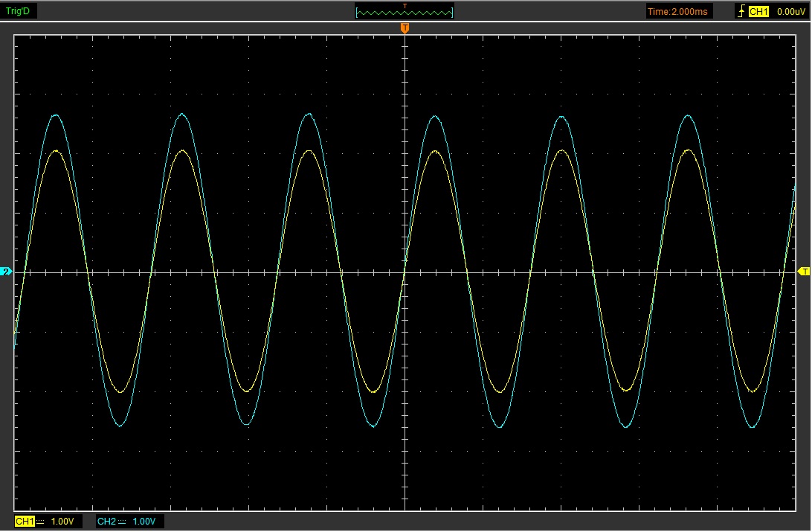This screenshot has height=532, width=812.
Task: Click the yellow trigger level marker on right edge
Action: point(804,272)
